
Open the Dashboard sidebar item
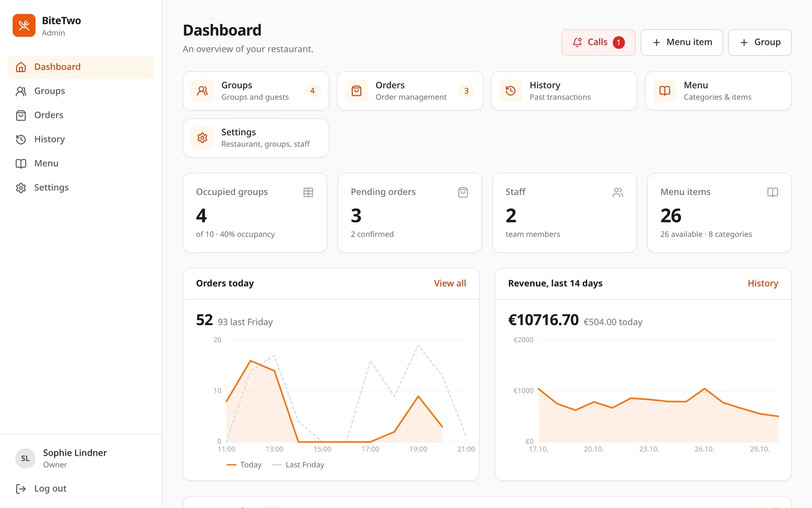81,67
